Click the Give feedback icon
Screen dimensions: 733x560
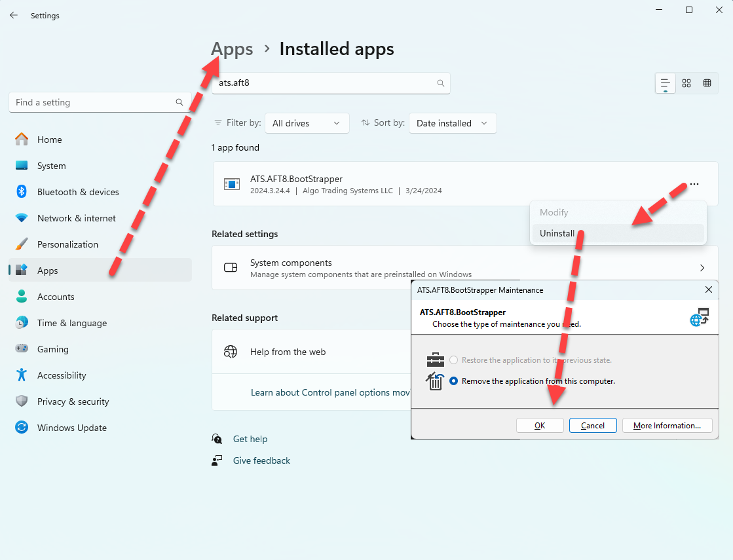coord(217,460)
